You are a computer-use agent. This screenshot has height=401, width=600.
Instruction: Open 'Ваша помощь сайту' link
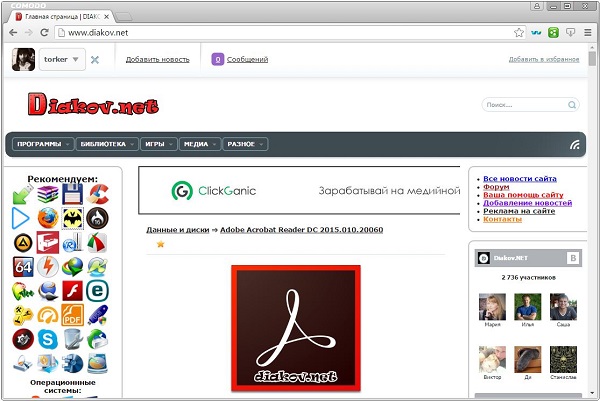(x=523, y=195)
